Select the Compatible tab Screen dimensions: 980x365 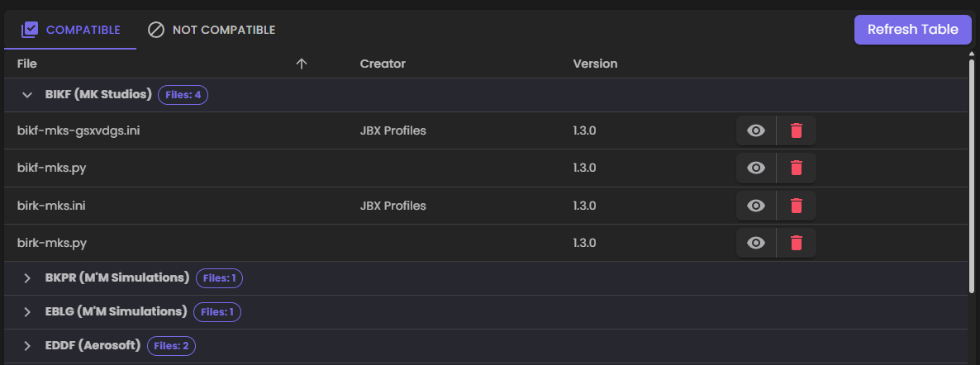(70, 30)
